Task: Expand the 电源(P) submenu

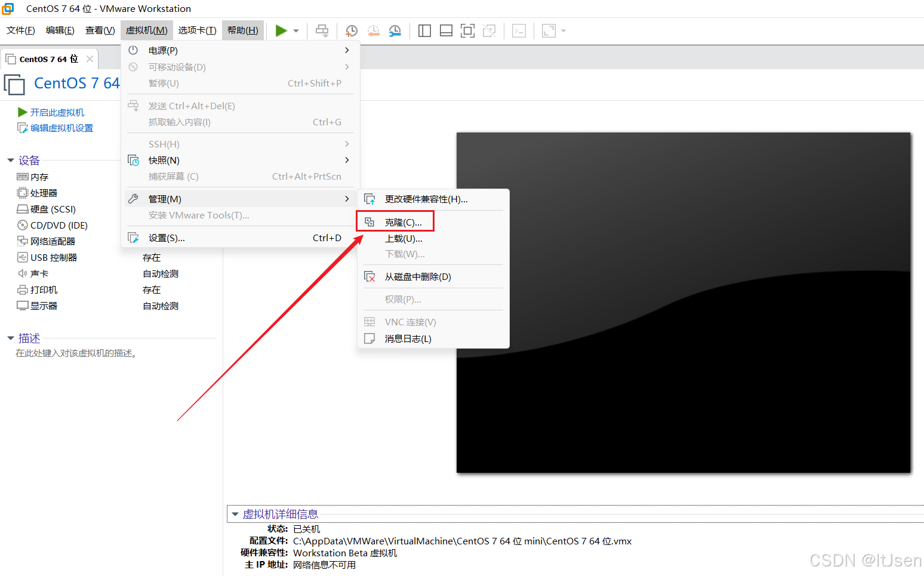Action: [240, 51]
